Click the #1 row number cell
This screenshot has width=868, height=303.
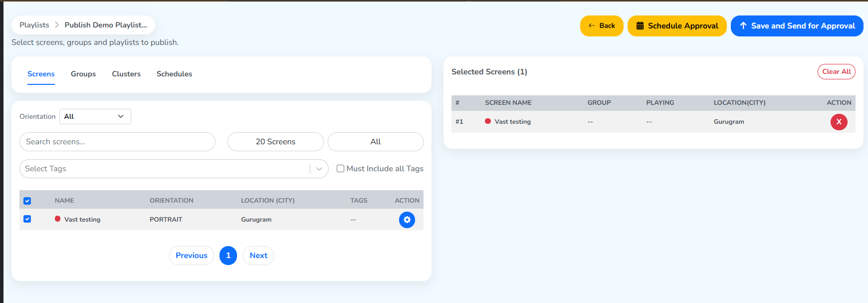[459, 122]
